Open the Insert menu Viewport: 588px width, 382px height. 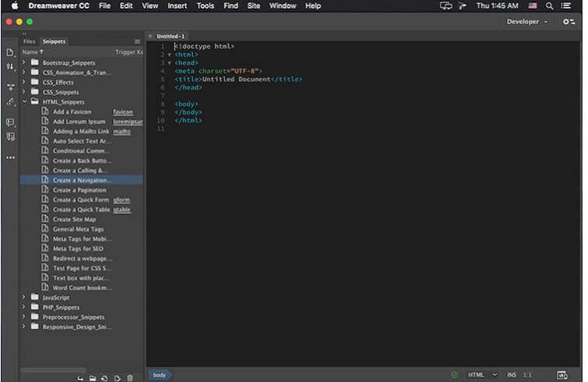[x=177, y=5]
